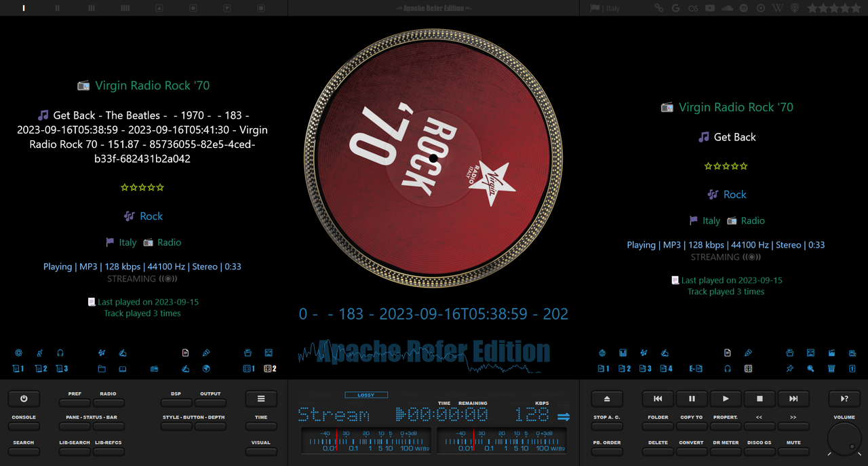This screenshot has height=466, width=868.
Task: Click the open book icon
Action: tap(123, 369)
